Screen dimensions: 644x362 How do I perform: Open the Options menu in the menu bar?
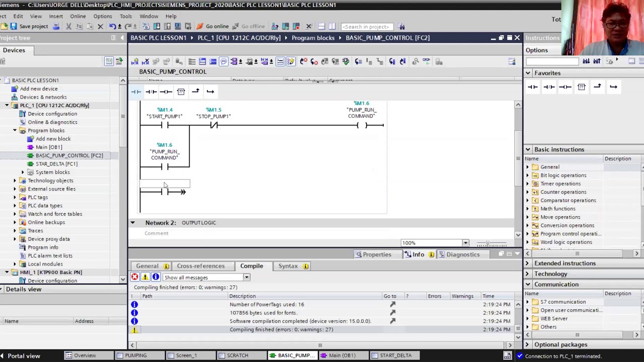click(x=103, y=16)
